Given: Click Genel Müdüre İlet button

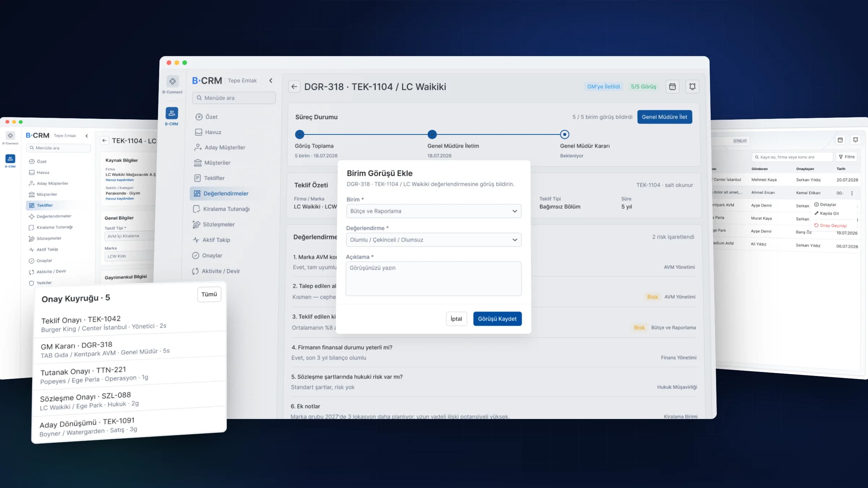Looking at the screenshot, I should 665,117.
